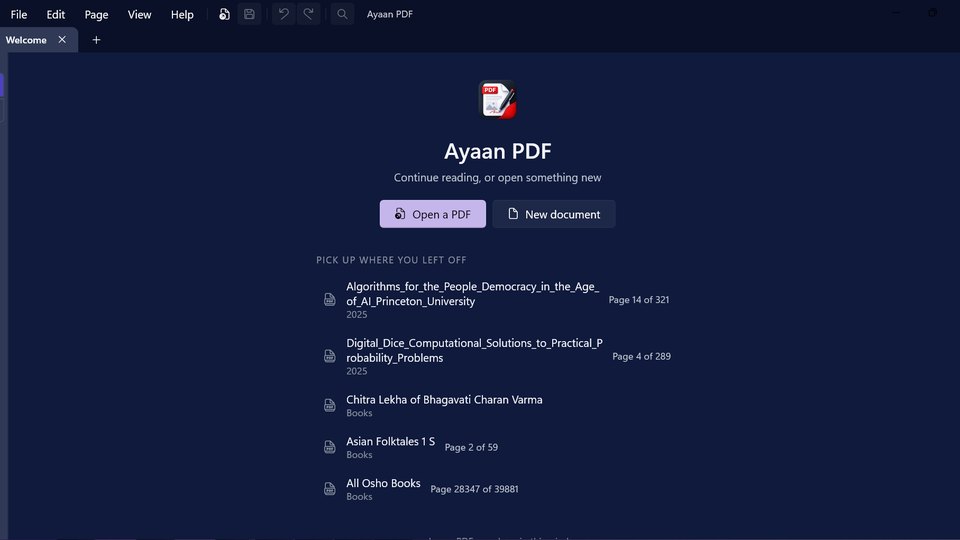
Task: Open the View menu
Action: tap(139, 14)
